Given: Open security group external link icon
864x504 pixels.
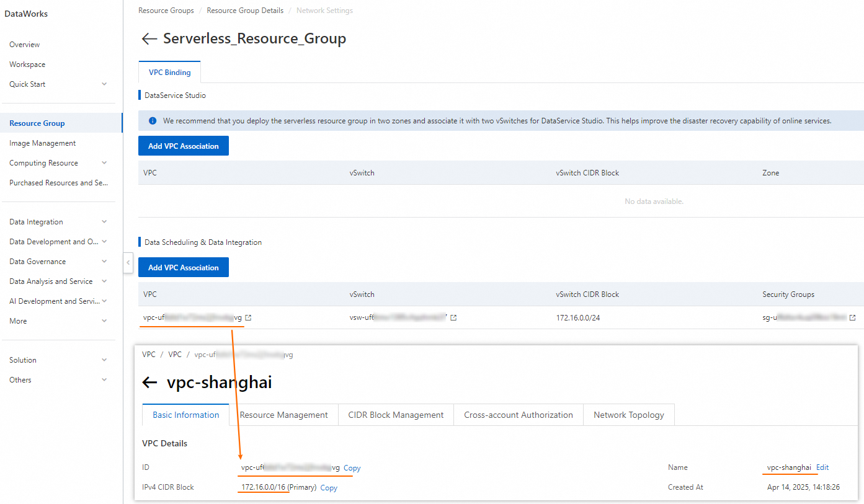Looking at the screenshot, I should (852, 317).
